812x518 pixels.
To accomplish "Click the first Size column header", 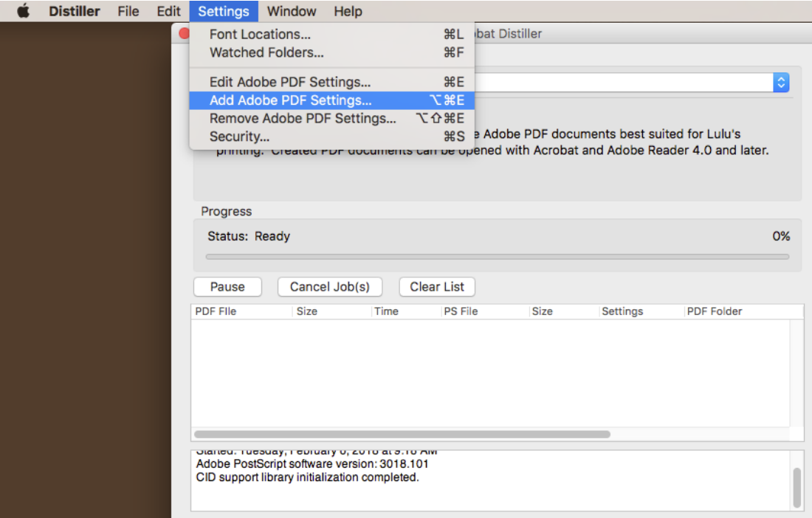I will [x=332, y=311].
